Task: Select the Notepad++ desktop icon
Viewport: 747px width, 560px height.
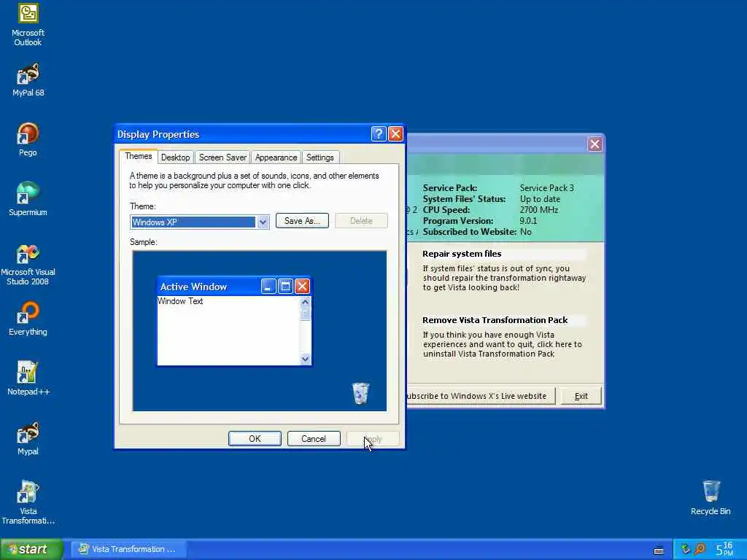Action: 28,378
